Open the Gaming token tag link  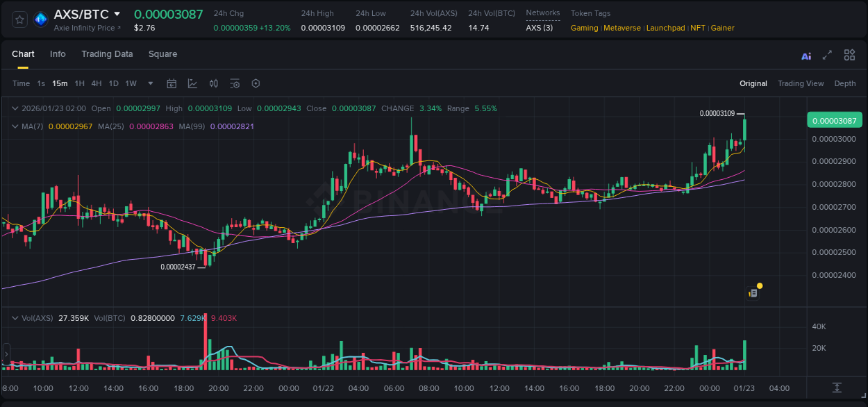pyautogui.click(x=584, y=28)
